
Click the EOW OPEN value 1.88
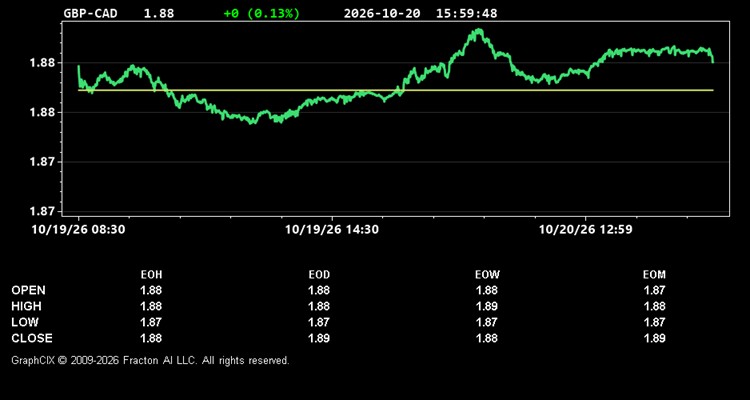coord(487,290)
